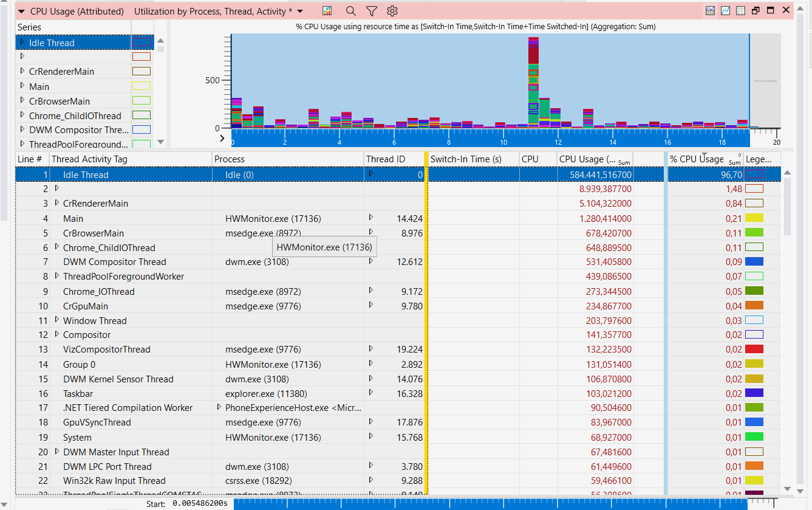Screen dimensions: 812x510
Task: Open search with the magnifier icon
Action: click(x=351, y=11)
